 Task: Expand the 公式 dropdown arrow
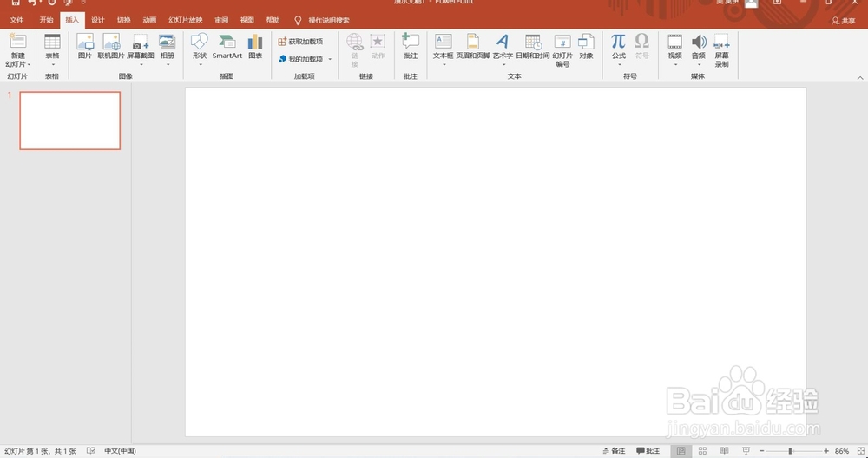[x=619, y=65]
